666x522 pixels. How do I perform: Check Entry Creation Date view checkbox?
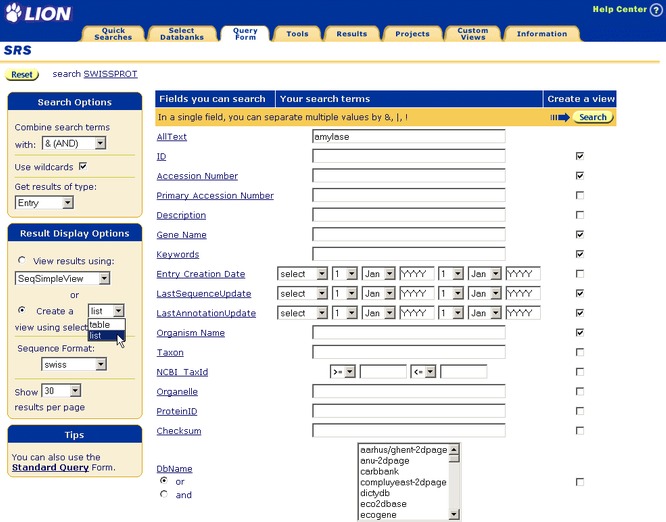[580, 274]
